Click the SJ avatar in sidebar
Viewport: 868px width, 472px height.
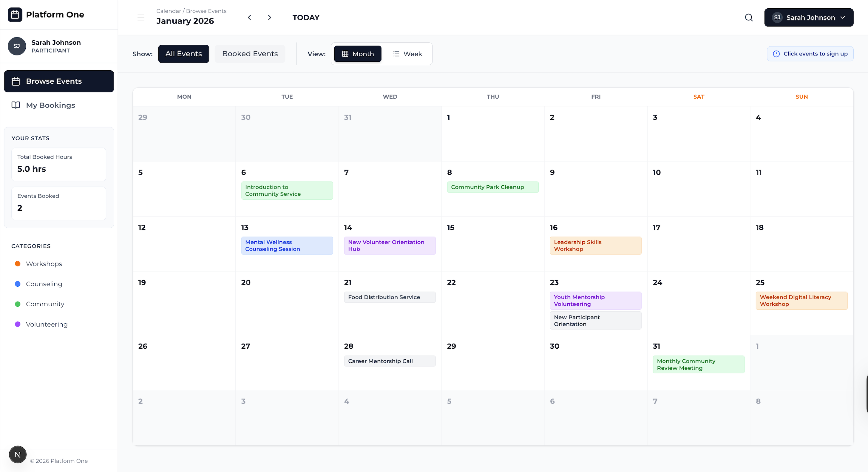pos(17,46)
